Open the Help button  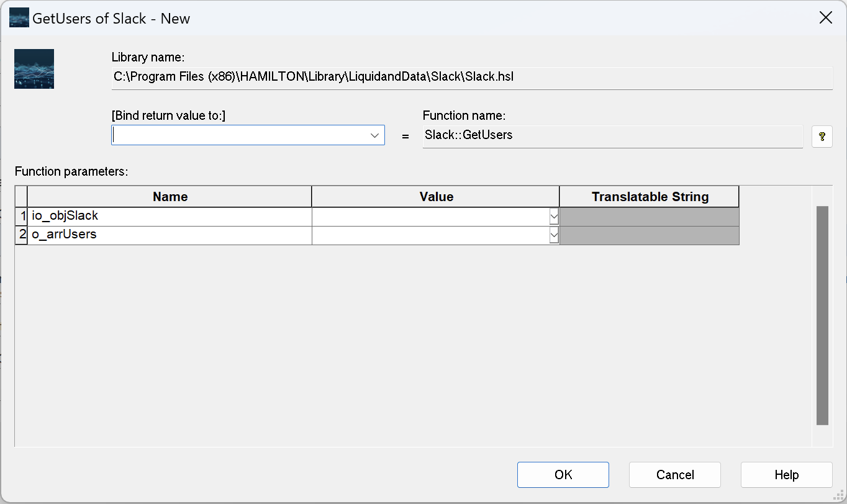click(x=787, y=475)
